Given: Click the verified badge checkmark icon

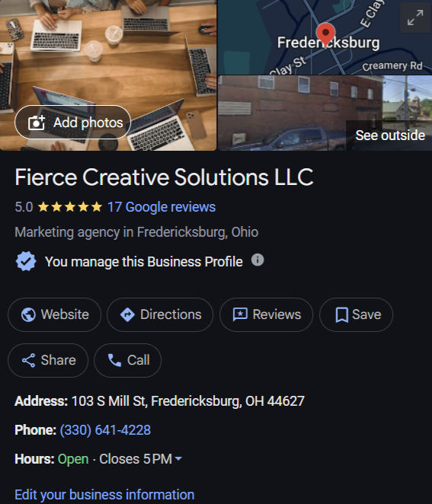Looking at the screenshot, I should [x=26, y=261].
